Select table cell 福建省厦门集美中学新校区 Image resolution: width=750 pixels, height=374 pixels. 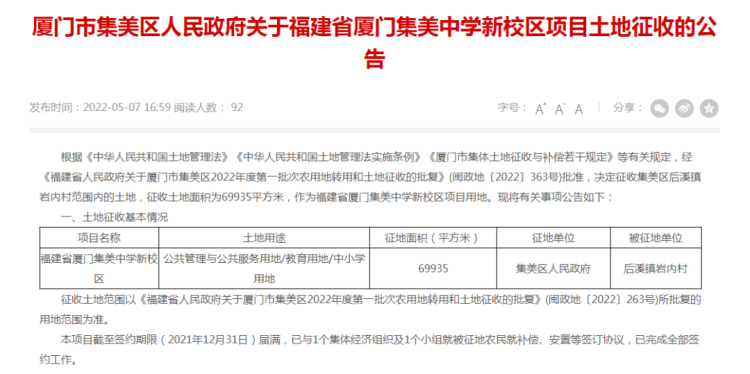(99, 268)
